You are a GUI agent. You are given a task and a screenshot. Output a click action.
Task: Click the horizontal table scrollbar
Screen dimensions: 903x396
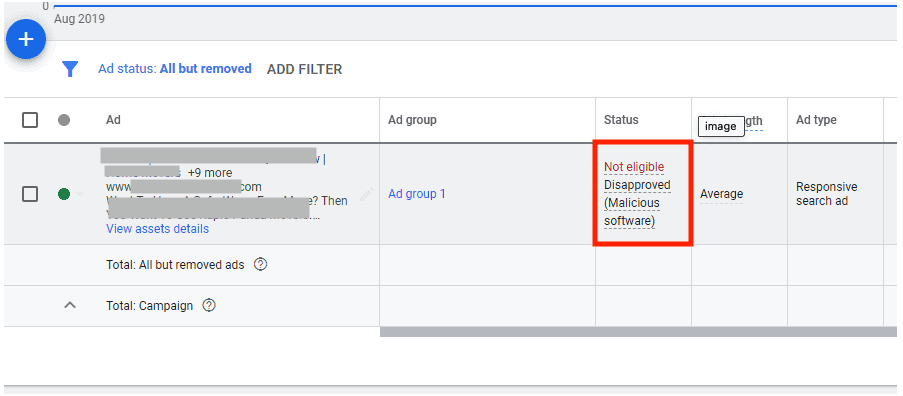638,332
